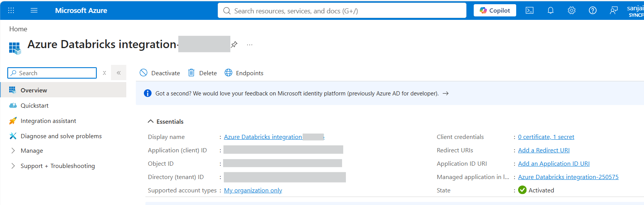Click the app registration icon beside title
The width and height of the screenshot is (644, 205).
click(15, 48)
